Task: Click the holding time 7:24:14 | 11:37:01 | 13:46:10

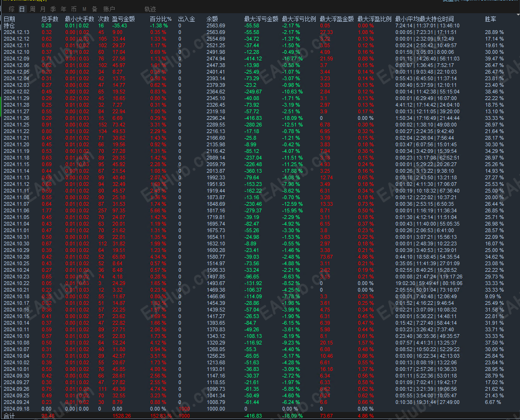Action: click(427, 25)
